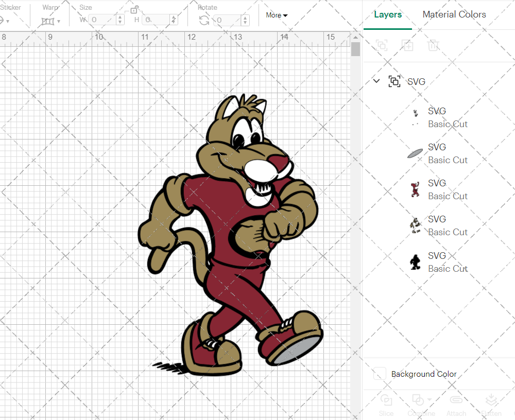Collapse the SVG group chevron
Image resolution: width=515 pixels, height=420 pixels.
point(376,81)
